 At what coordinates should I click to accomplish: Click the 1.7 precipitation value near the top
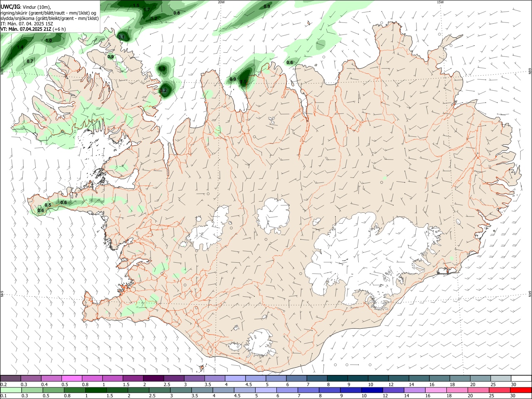tap(147, 10)
